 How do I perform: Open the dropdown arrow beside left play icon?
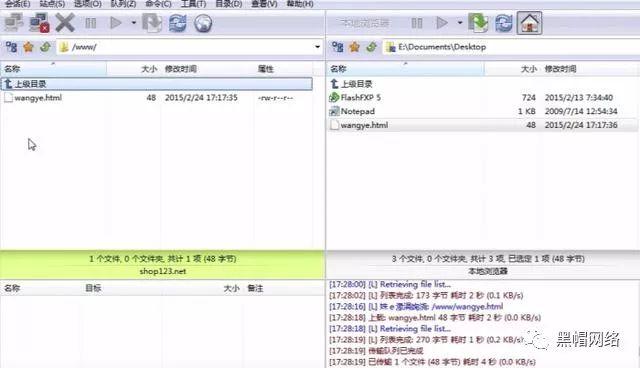(x=133, y=23)
